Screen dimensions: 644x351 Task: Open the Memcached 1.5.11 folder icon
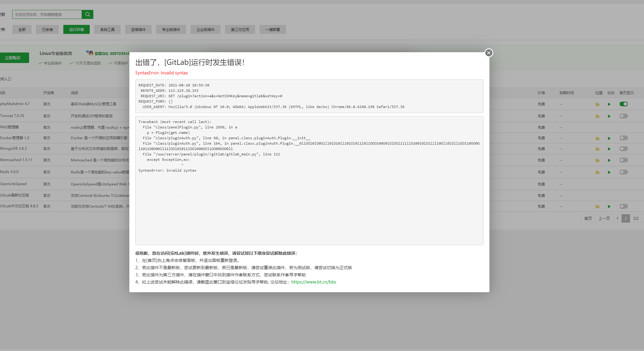pyautogui.click(x=597, y=160)
